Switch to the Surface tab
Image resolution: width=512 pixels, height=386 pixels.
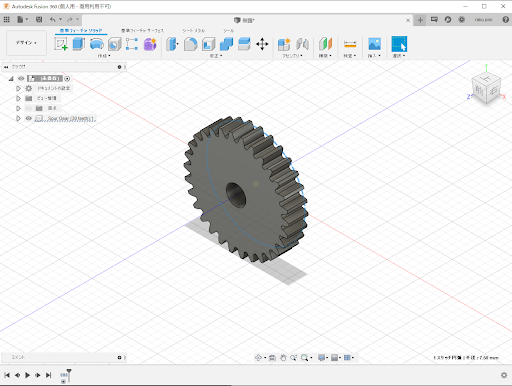142,30
